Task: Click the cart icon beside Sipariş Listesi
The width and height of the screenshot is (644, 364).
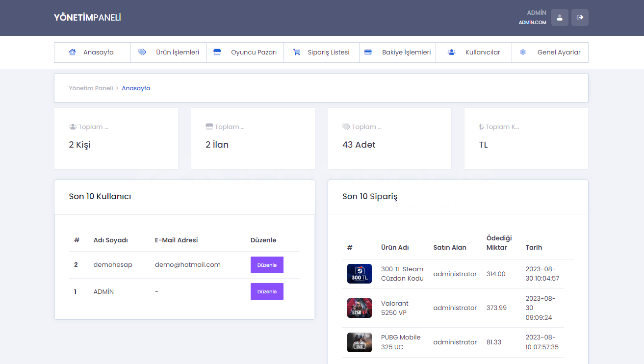Action: pos(297,52)
